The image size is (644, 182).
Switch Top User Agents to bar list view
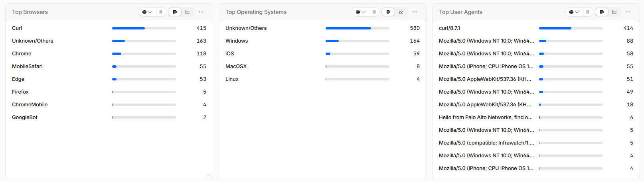[602, 12]
